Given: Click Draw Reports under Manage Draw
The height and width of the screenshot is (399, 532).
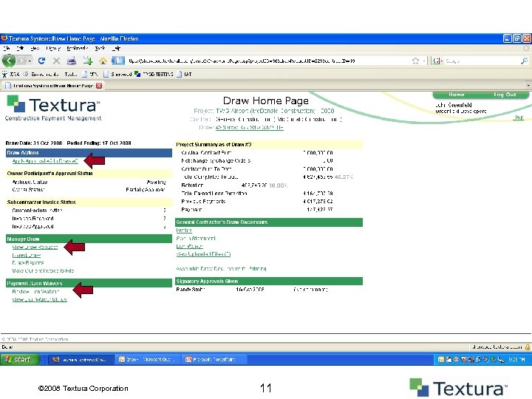Looking at the screenshot, I should click(x=28, y=262).
